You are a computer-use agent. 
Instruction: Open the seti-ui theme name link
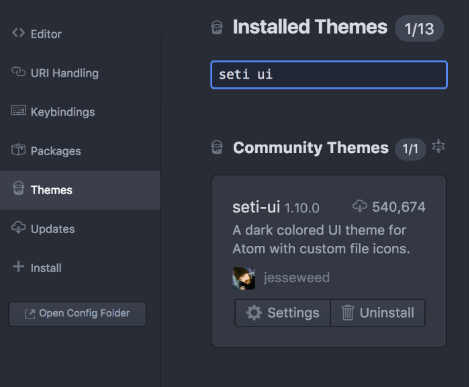point(256,207)
